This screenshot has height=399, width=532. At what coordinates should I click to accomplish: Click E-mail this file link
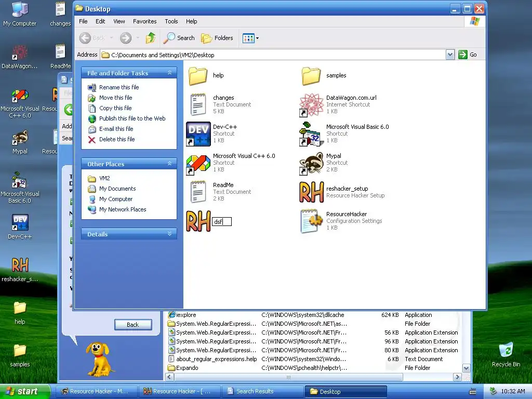tap(116, 129)
